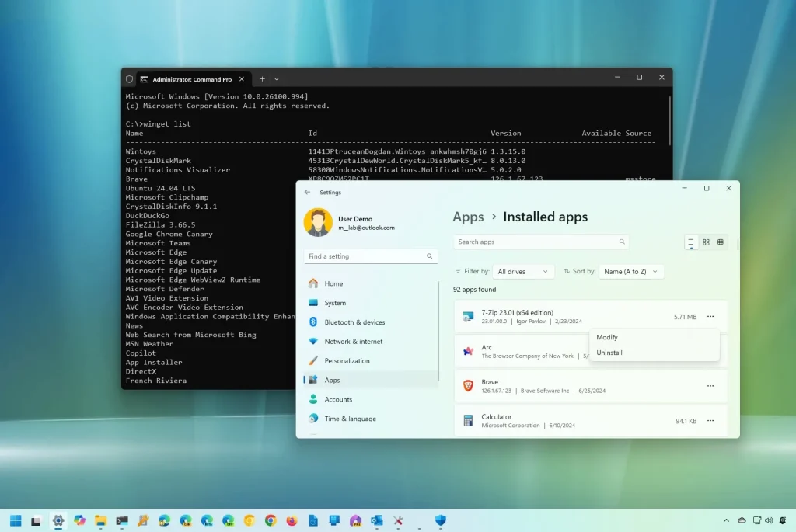Viewport: 796px width, 532px height.
Task: Open Personalization settings
Action: pos(371,360)
